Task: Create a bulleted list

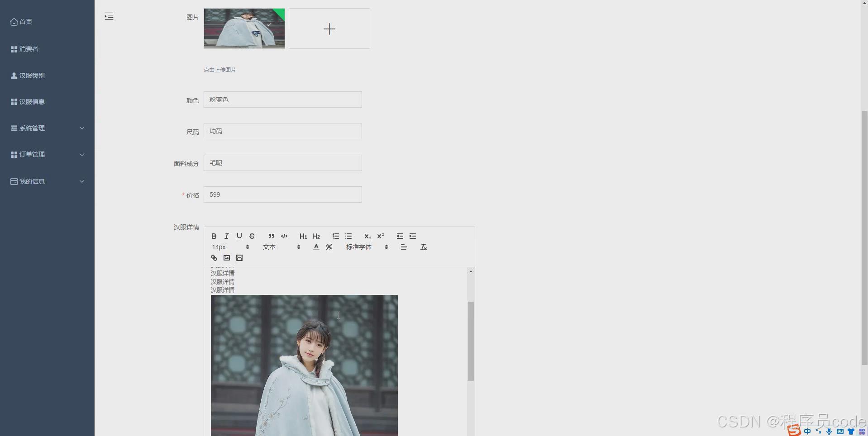Action: [348, 236]
